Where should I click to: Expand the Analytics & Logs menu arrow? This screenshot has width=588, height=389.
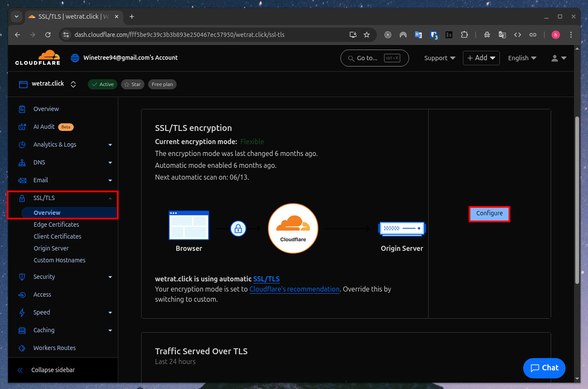pos(110,145)
